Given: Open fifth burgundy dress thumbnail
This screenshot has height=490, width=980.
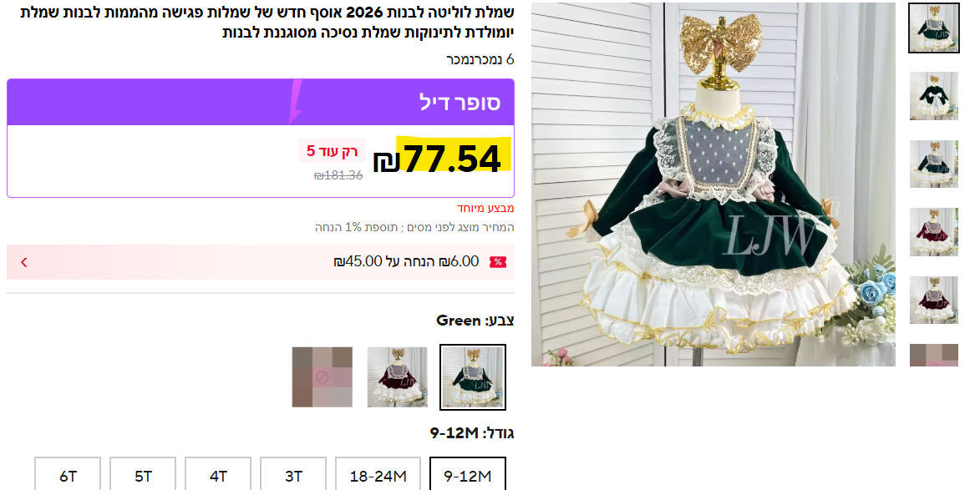Looking at the screenshot, I should point(934,300).
